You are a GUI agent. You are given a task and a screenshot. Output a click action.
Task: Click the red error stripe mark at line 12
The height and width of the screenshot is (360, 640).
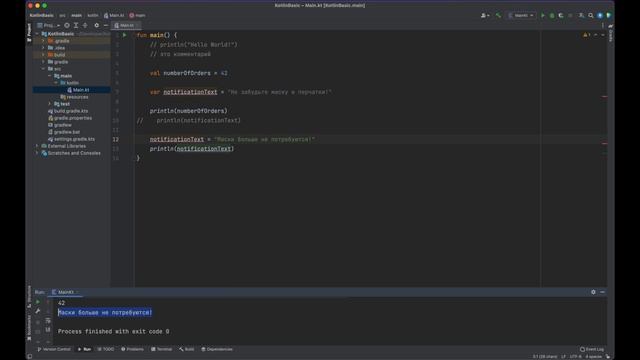[604, 143]
